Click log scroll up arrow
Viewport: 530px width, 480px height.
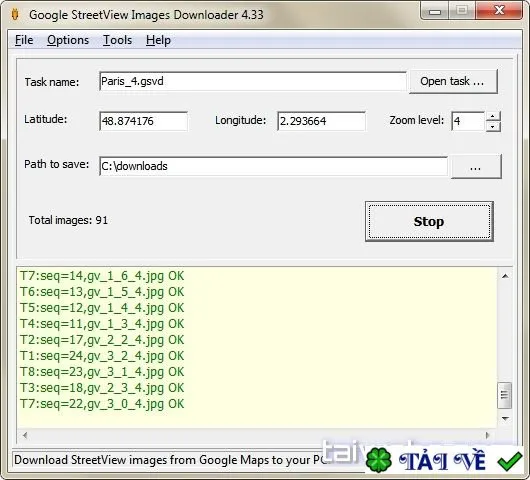(x=505, y=276)
